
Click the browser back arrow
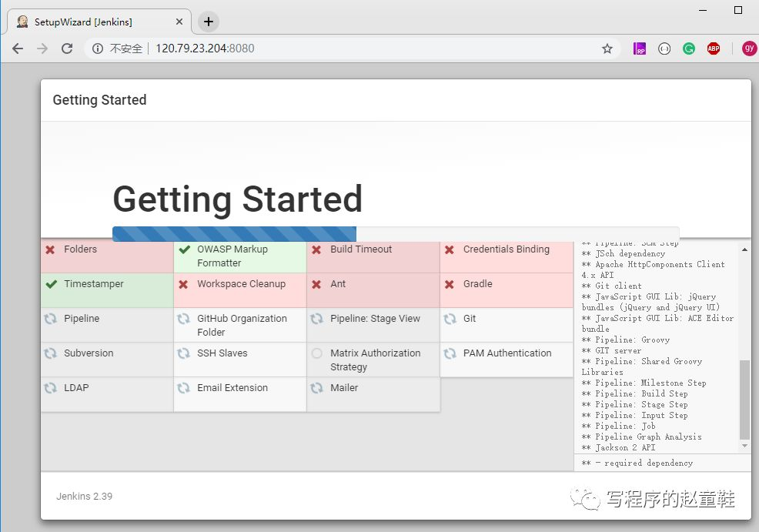18,49
